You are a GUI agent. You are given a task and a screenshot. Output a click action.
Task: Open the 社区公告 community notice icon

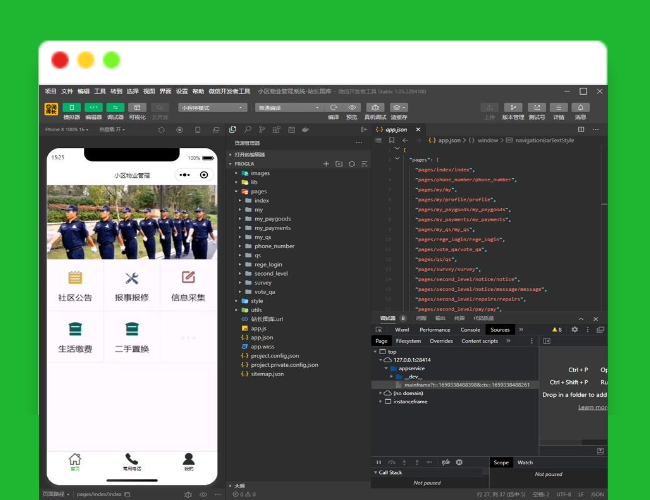tap(75, 278)
